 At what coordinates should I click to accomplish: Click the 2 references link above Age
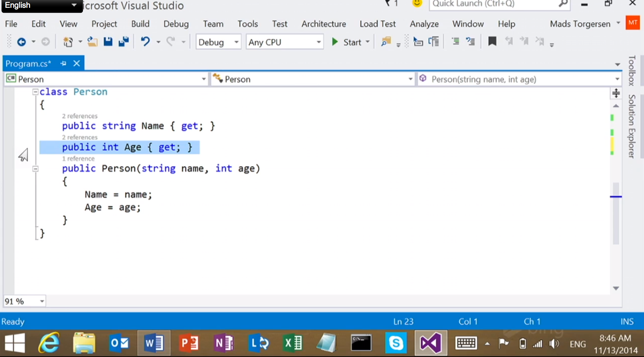pos(80,137)
